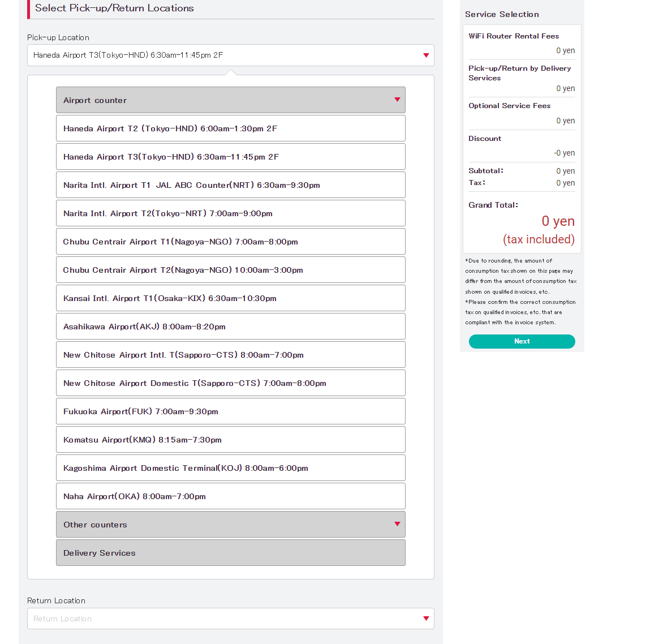Open the Delivery Services section
Screen dimensions: 659x644
pos(230,553)
